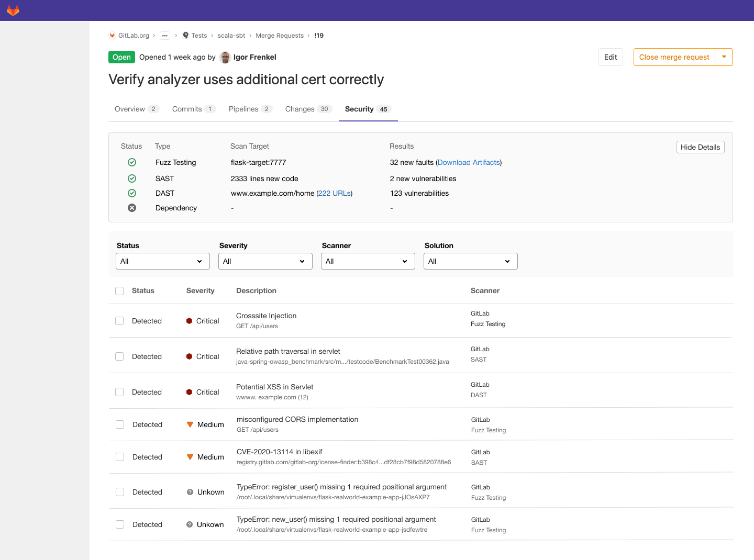Image resolution: width=754 pixels, height=560 pixels.
Task: Click the Critical severity icon for Crosssite Injection
Action: pyautogui.click(x=189, y=321)
